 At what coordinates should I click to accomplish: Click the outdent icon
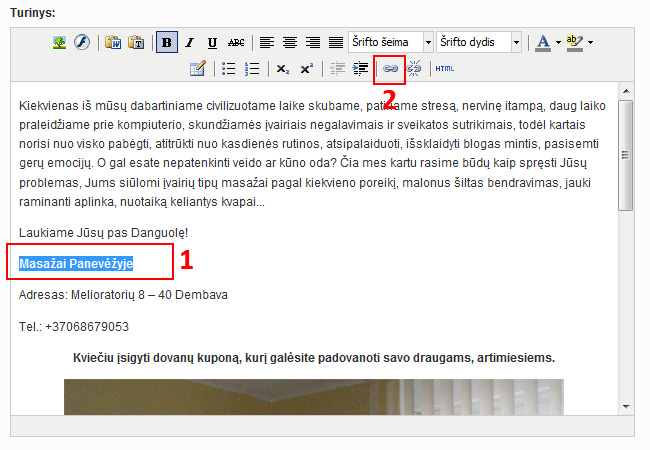(337, 69)
